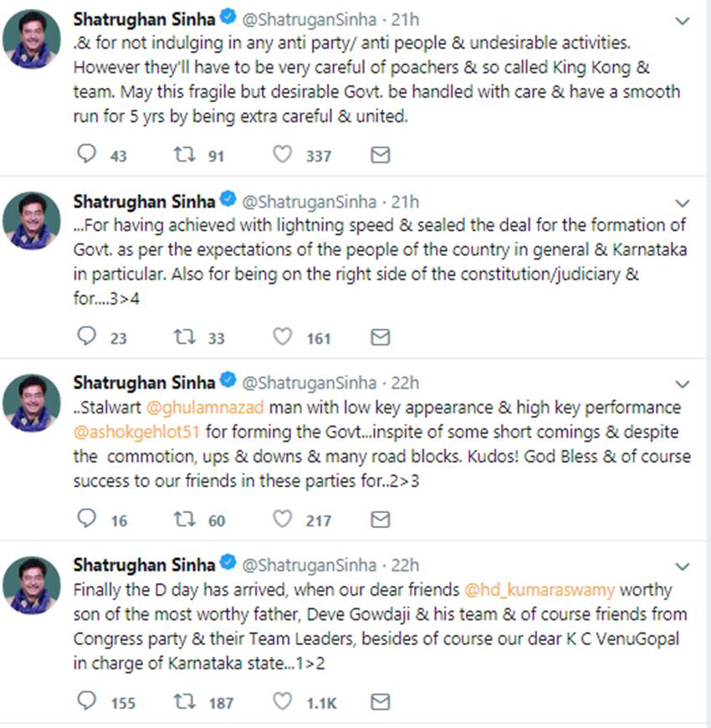Screen dimensions: 711x728
Task: Reply to the tweet with 23 replies
Action: [87, 337]
